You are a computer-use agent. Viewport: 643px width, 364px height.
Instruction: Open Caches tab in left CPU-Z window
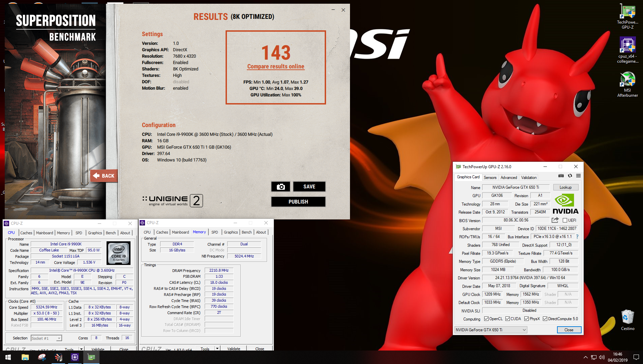[x=26, y=233]
